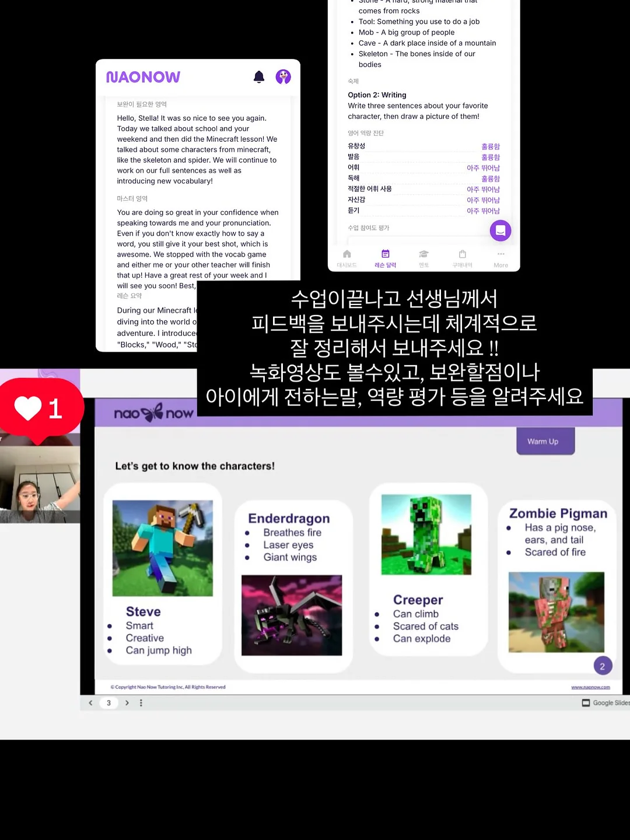Click the Warm Up button on slide

coord(546,442)
